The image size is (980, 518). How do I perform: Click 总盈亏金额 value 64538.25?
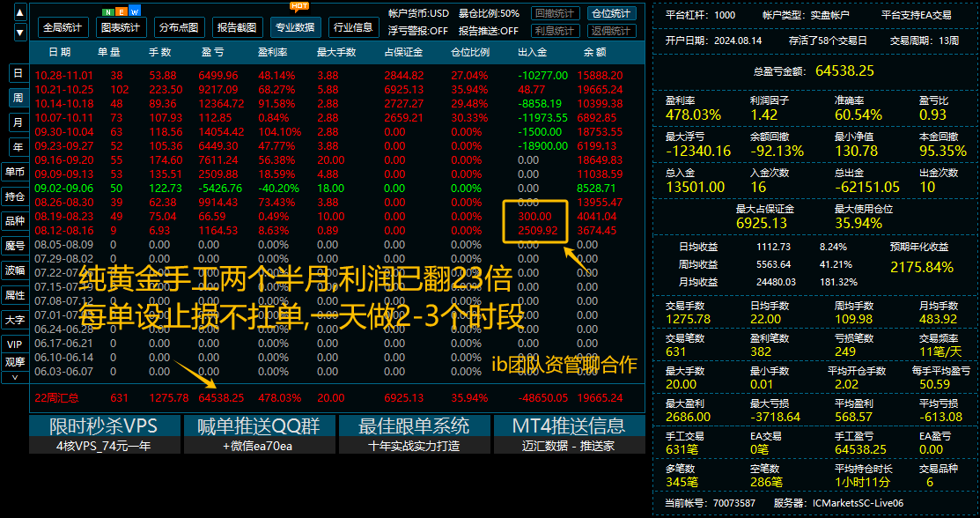pyautogui.click(x=846, y=70)
